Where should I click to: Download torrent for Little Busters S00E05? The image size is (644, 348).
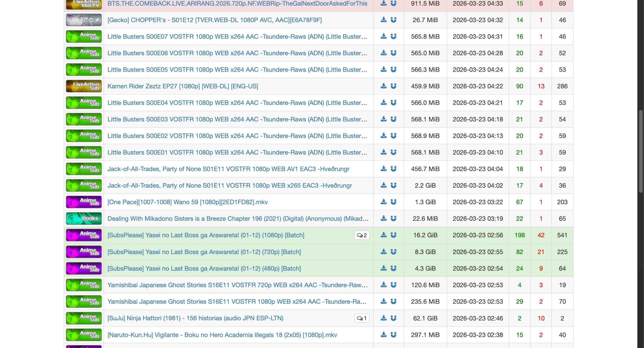point(383,69)
